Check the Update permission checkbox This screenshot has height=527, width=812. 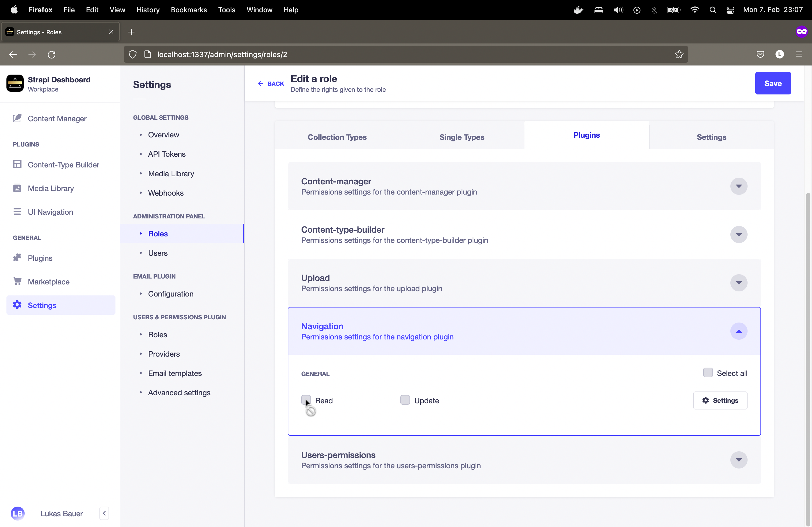tap(405, 400)
